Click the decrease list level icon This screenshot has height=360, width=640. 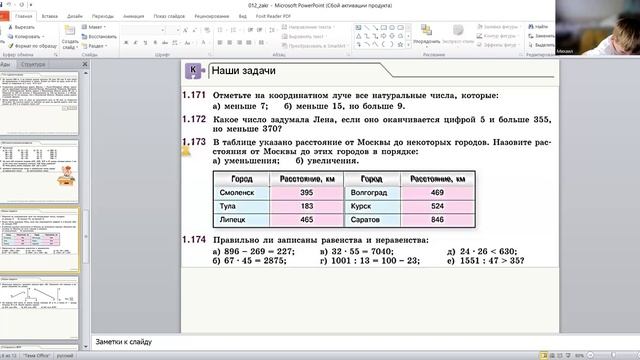point(250,30)
